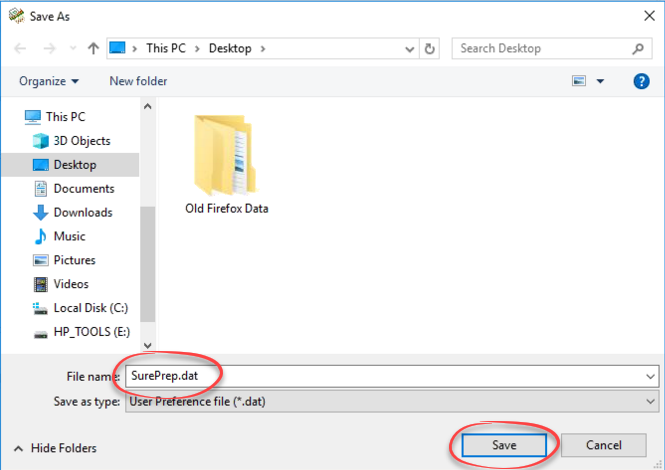Open the Save as type combo box
The height and width of the screenshot is (470, 665).
pos(391,401)
